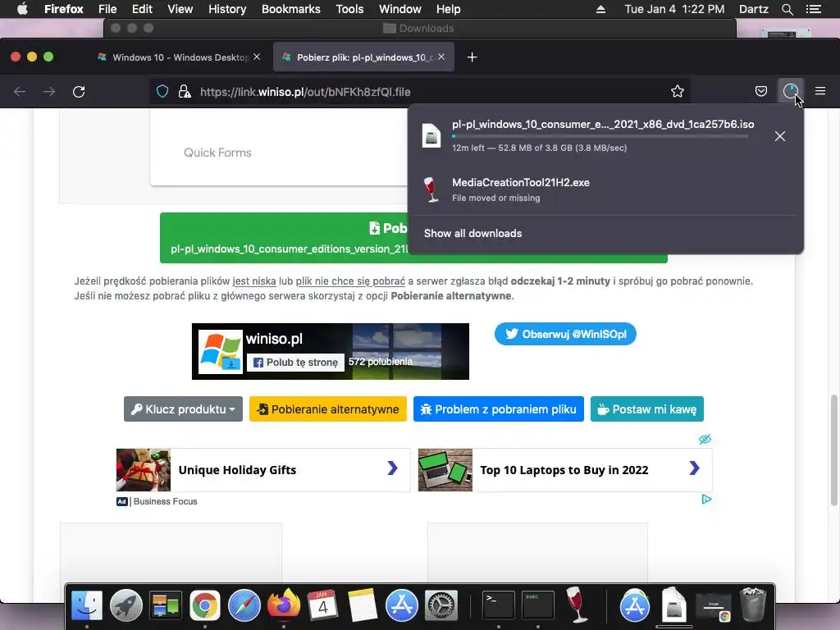Open the Dartz user menu
The height and width of the screenshot is (630, 840).
(x=753, y=9)
